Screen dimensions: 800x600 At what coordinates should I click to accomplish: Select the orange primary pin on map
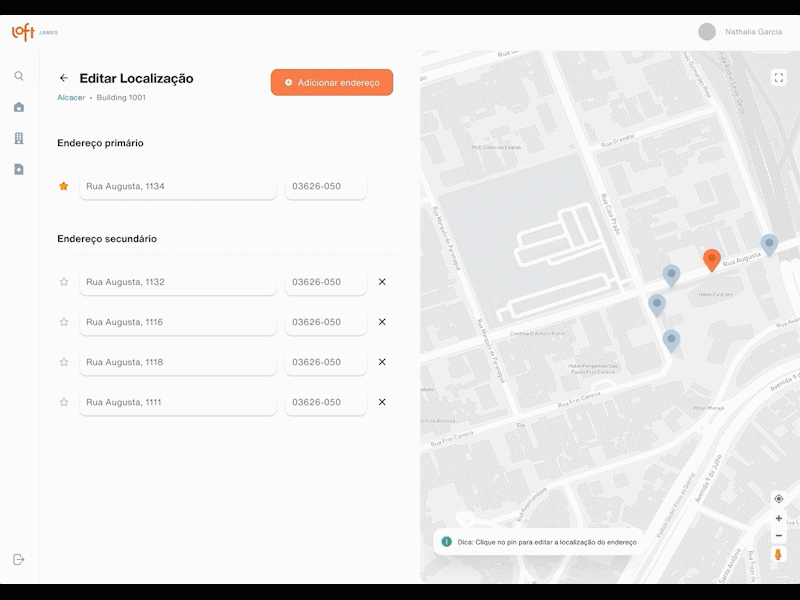click(x=711, y=260)
